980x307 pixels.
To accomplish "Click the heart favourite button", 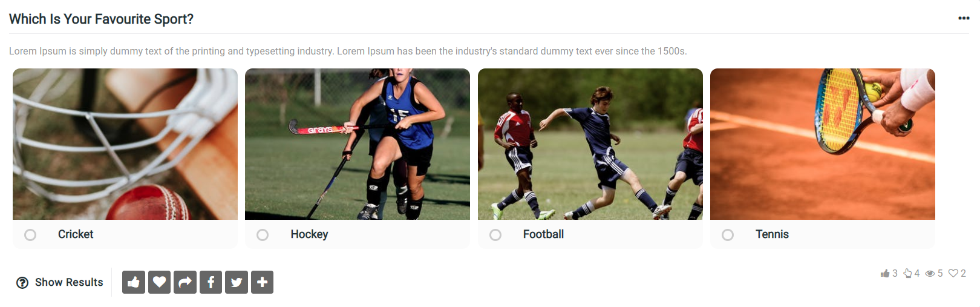I will 159,282.
